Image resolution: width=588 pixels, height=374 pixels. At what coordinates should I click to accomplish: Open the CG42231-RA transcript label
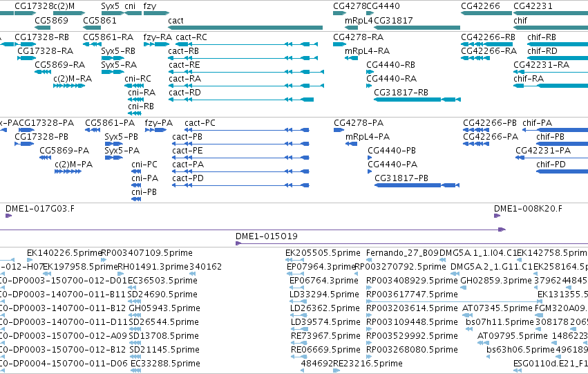tap(541, 65)
